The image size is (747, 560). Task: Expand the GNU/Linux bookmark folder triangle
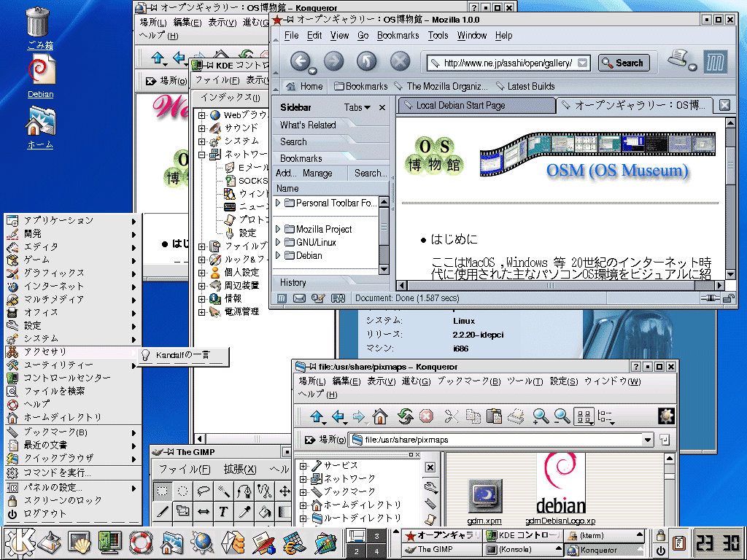point(278,242)
